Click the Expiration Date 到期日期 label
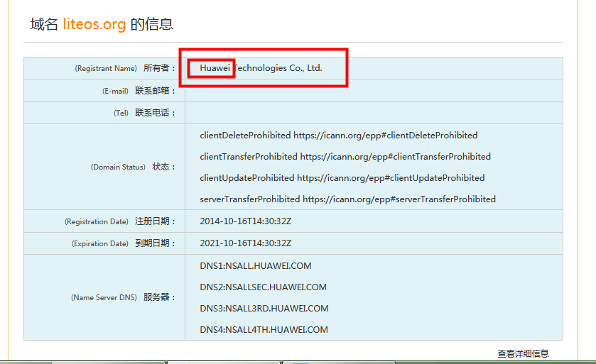The image size is (596, 364). click(x=123, y=243)
